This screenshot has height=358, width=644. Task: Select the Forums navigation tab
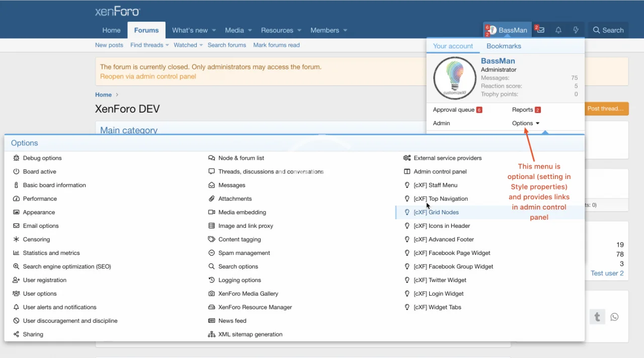[x=146, y=30]
